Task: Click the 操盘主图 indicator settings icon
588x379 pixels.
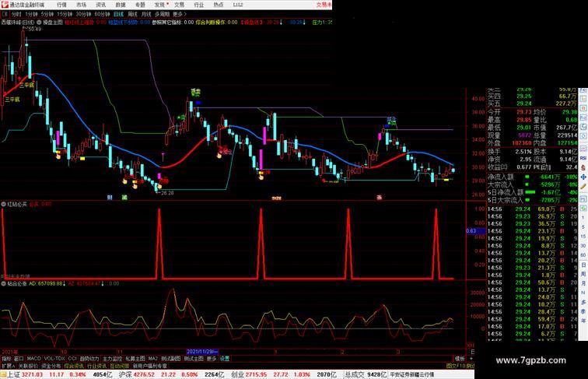Action: coord(39,22)
